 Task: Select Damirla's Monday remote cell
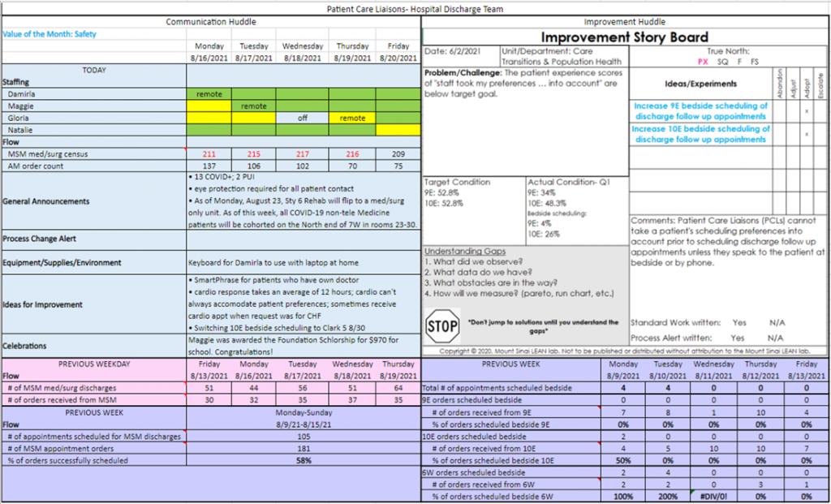pos(209,94)
